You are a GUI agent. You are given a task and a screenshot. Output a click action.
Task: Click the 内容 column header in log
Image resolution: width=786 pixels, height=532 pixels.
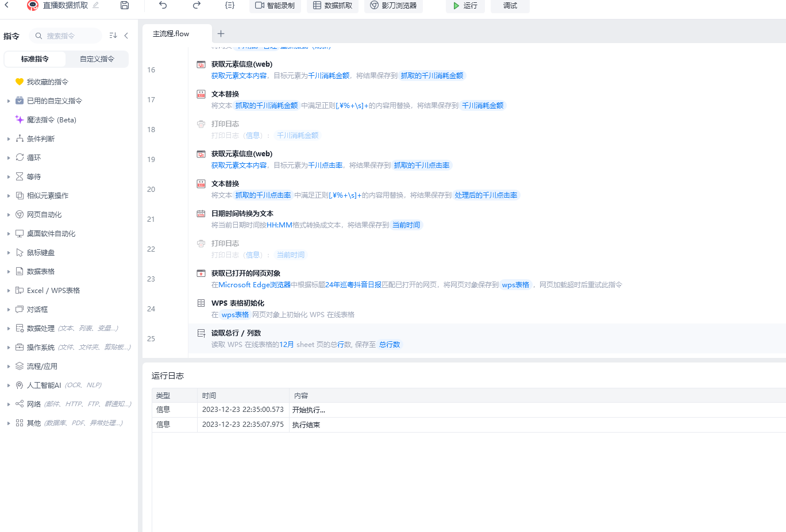pyautogui.click(x=301, y=396)
